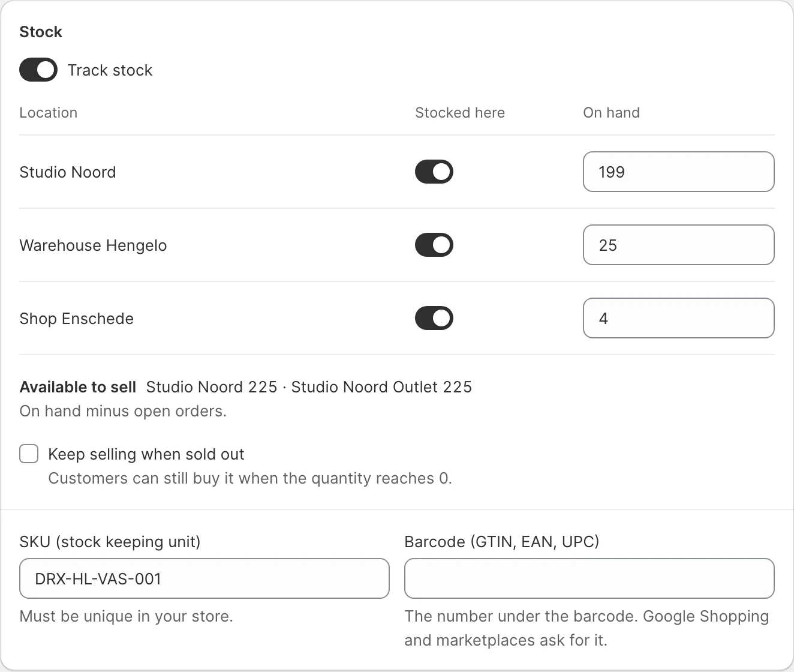Click the 'Available to sell' label
794x672 pixels.
pyautogui.click(x=78, y=387)
